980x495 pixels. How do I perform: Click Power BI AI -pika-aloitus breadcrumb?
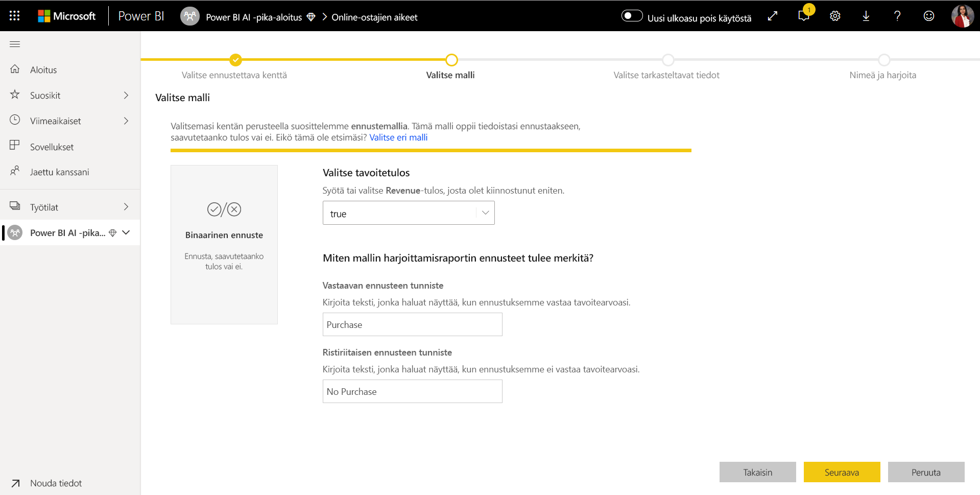pyautogui.click(x=254, y=17)
